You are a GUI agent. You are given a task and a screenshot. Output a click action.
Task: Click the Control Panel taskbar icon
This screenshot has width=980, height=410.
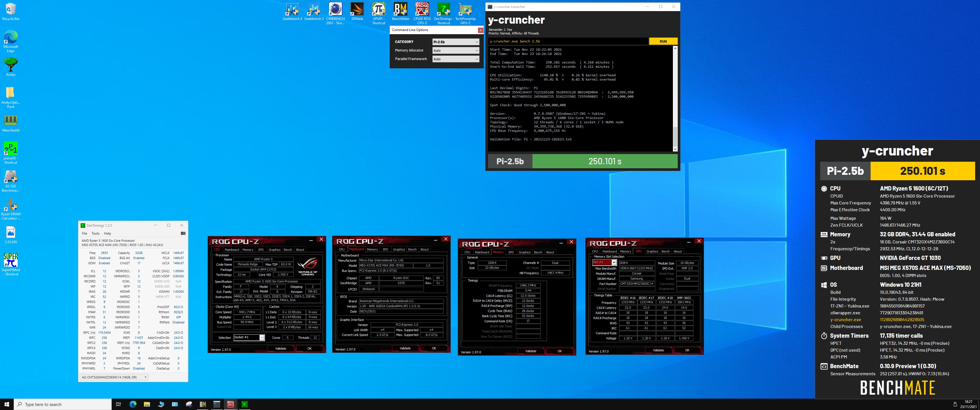coord(175,404)
